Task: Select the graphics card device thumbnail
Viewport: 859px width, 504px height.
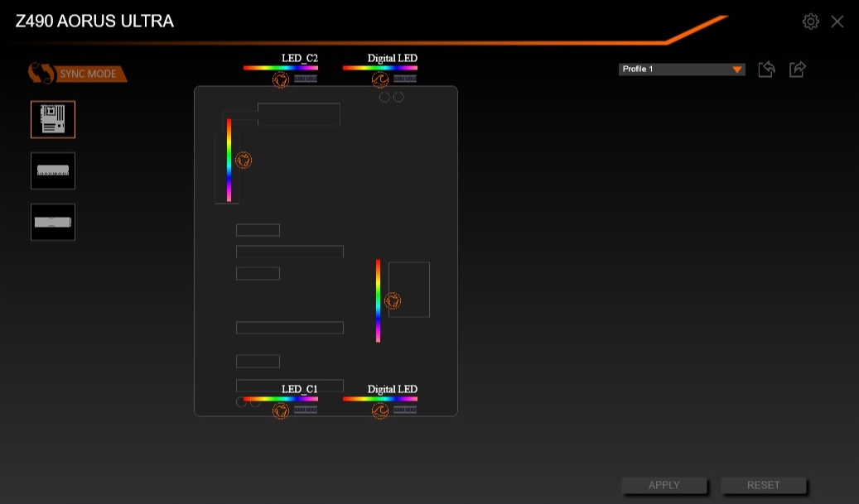Action: [x=53, y=222]
